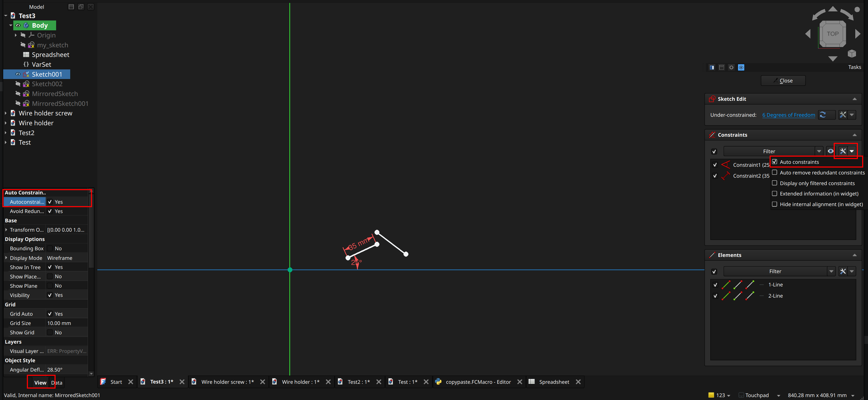
Task: Click the Model panel float window icon
Action: pos(81,7)
